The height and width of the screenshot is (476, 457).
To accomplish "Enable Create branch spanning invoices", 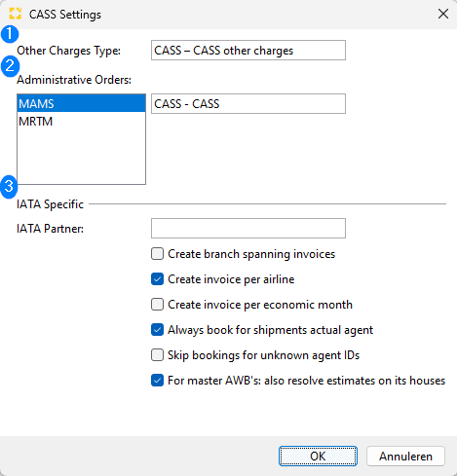I will coord(157,254).
